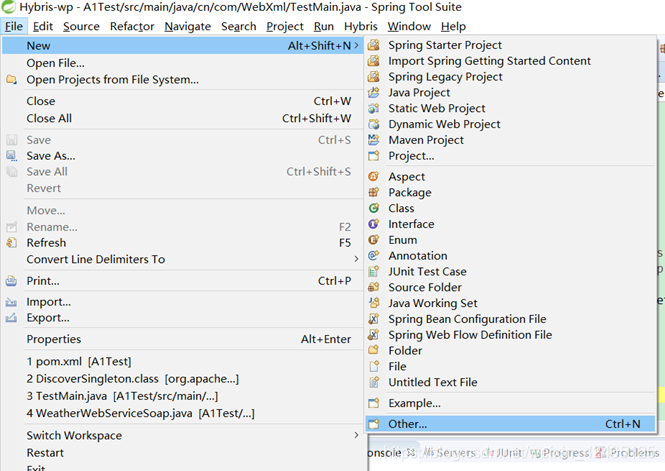This screenshot has width=665, height=471.
Task: Reopen recent file 4 WeatherWebServiceSoap.java
Action: [x=182, y=413]
